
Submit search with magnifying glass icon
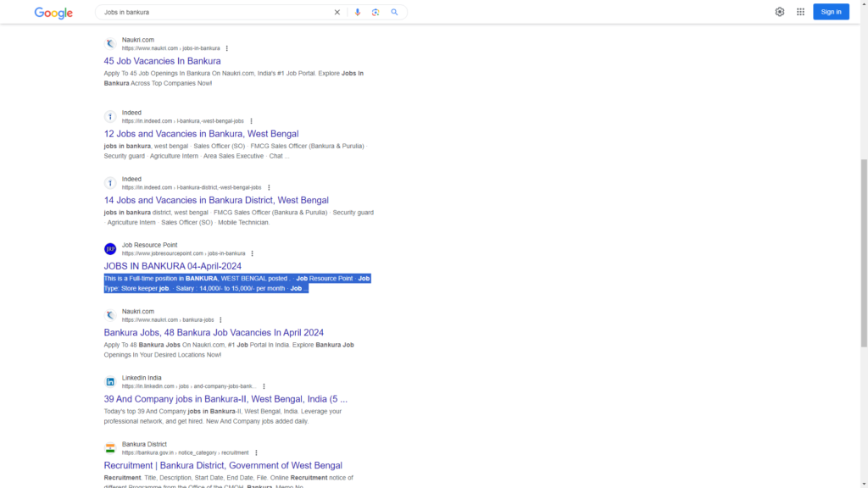click(394, 12)
